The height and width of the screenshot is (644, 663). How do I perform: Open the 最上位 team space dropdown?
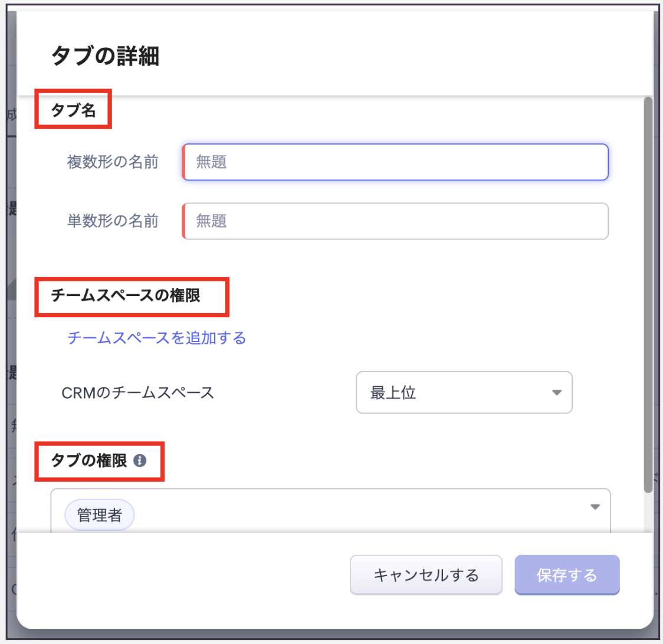coord(464,392)
